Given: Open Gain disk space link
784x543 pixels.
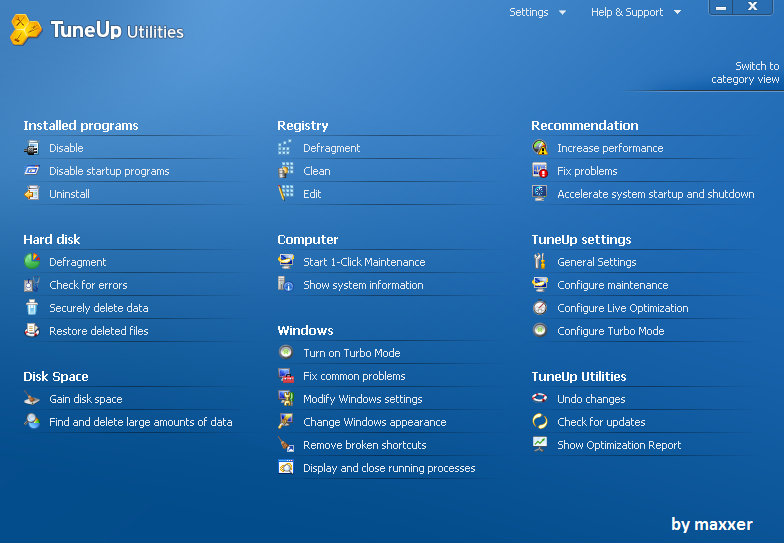Looking at the screenshot, I should [x=86, y=399].
